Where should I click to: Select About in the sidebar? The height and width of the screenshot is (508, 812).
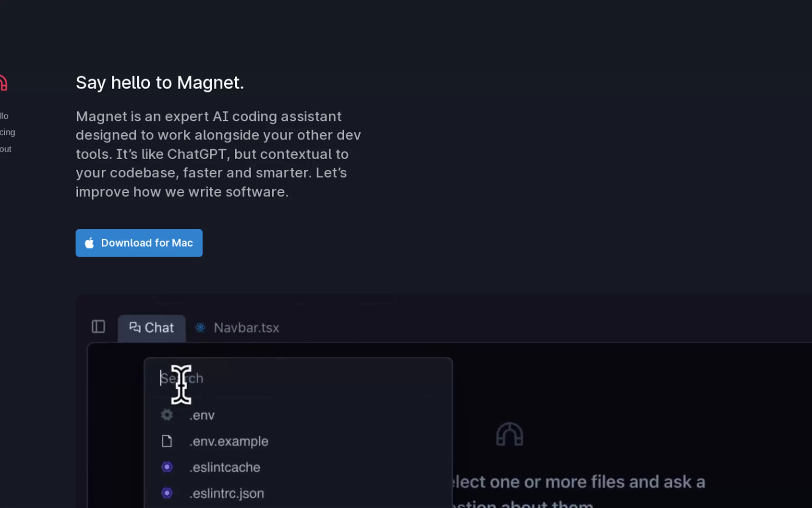[x=5, y=149]
